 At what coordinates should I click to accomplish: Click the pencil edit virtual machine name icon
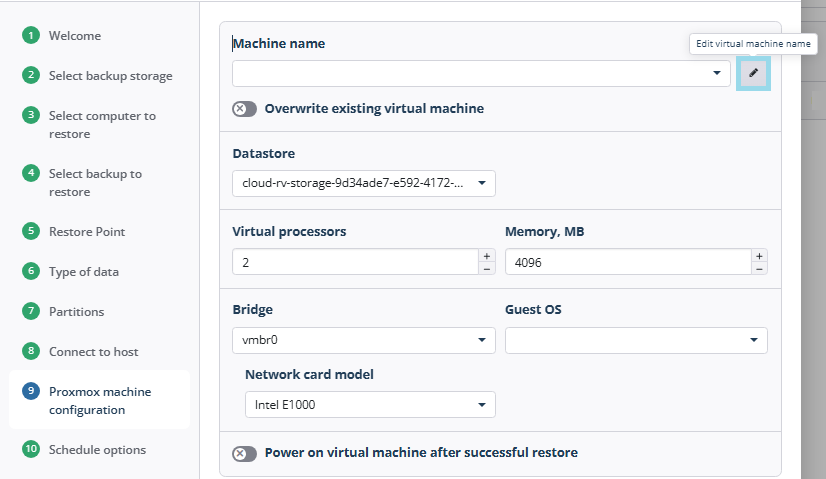(753, 73)
